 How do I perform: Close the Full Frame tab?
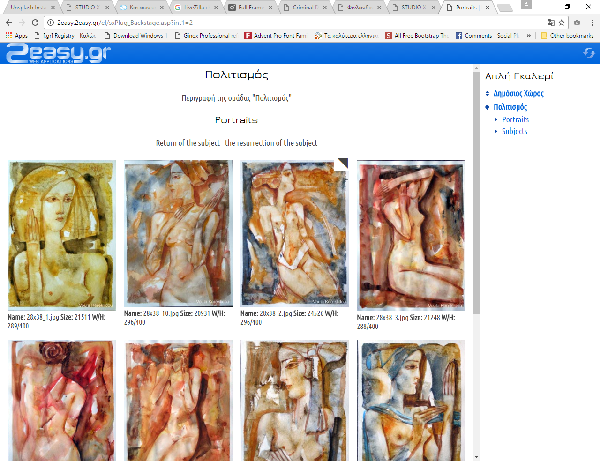[270, 7]
